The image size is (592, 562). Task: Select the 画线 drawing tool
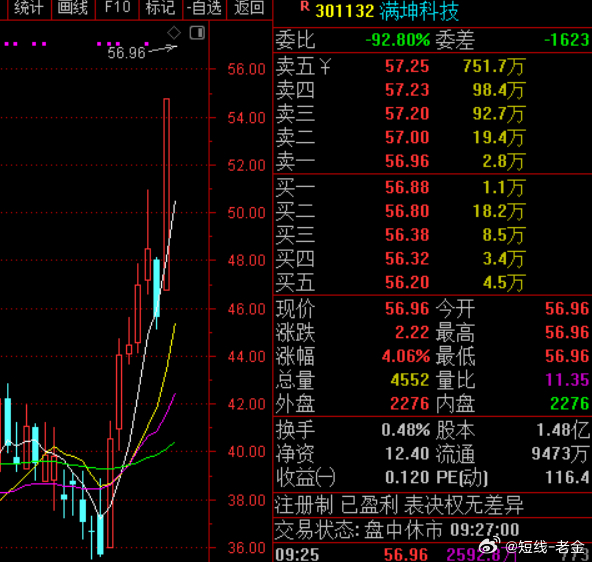tap(73, 8)
